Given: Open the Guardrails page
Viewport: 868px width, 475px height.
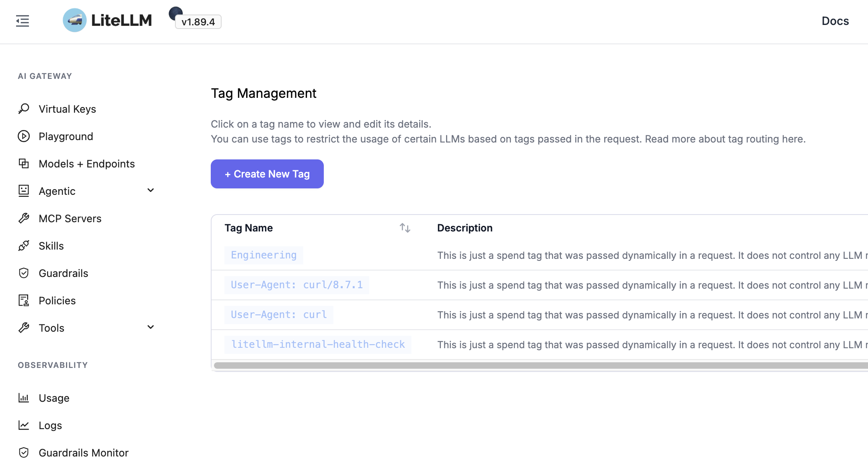Looking at the screenshot, I should tap(63, 273).
